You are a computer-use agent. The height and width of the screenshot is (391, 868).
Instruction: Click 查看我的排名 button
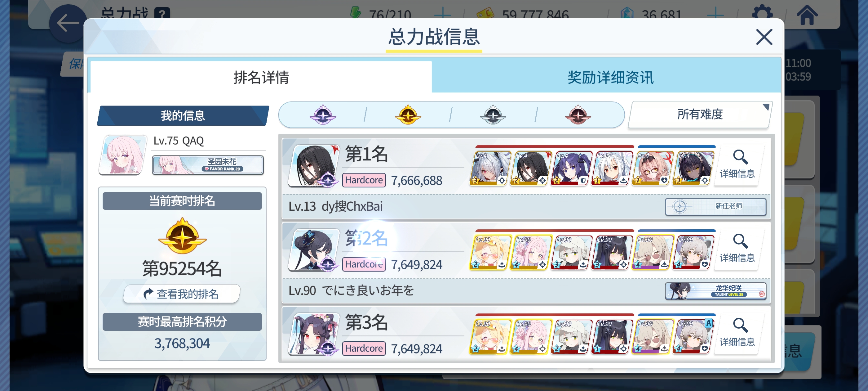coord(182,294)
